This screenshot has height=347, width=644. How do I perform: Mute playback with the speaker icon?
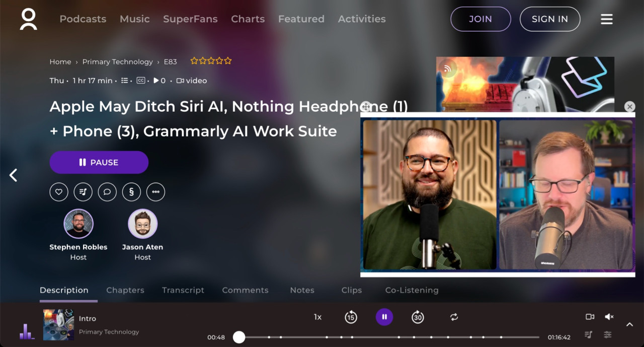click(609, 317)
